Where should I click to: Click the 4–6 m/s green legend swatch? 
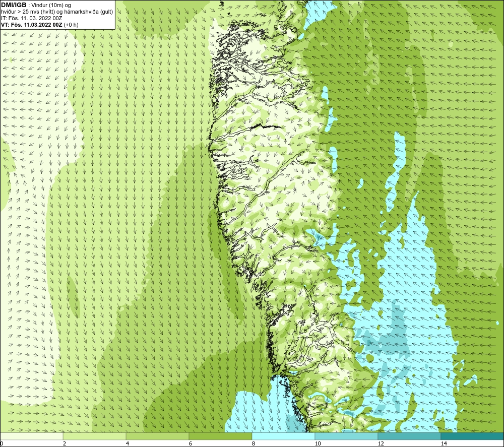[157, 436]
